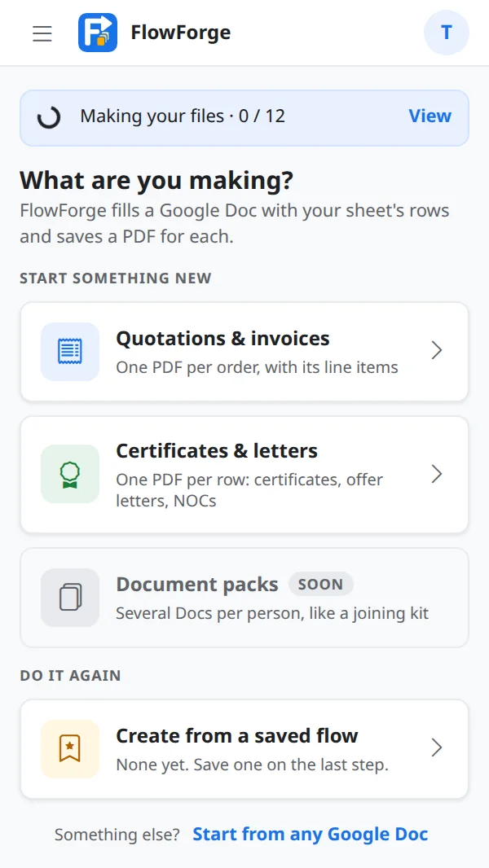Expand Quotations & invoices chevron arrow
The width and height of the screenshot is (489, 868).
click(437, 350)
